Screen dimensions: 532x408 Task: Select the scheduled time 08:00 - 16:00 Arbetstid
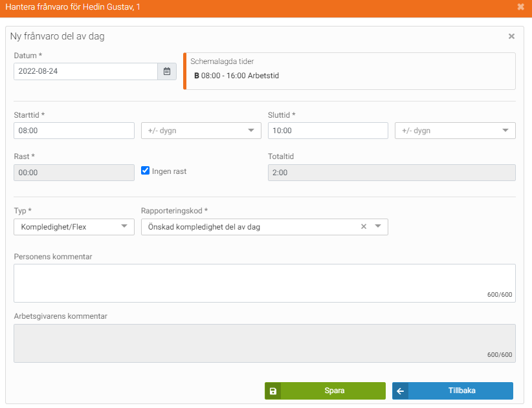[236, 76]
